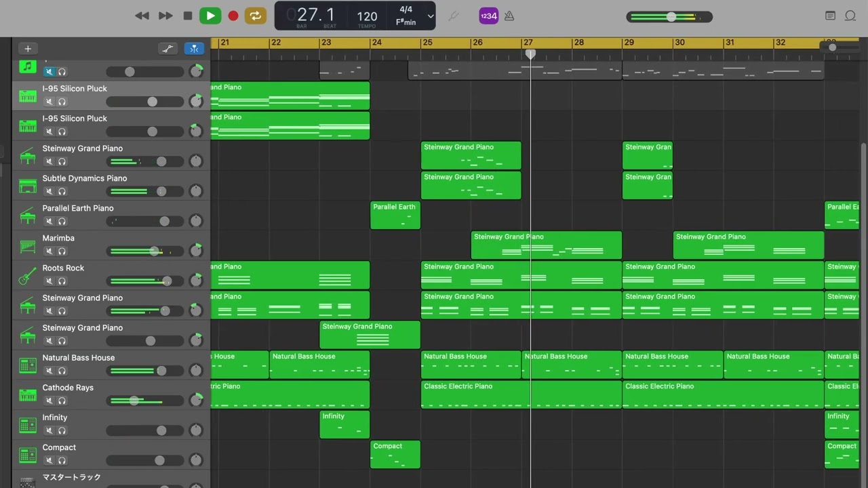Select the Compact region at bar 24
Image resolution: width=868 pixels, height=488 pixels.
(395, 455)
